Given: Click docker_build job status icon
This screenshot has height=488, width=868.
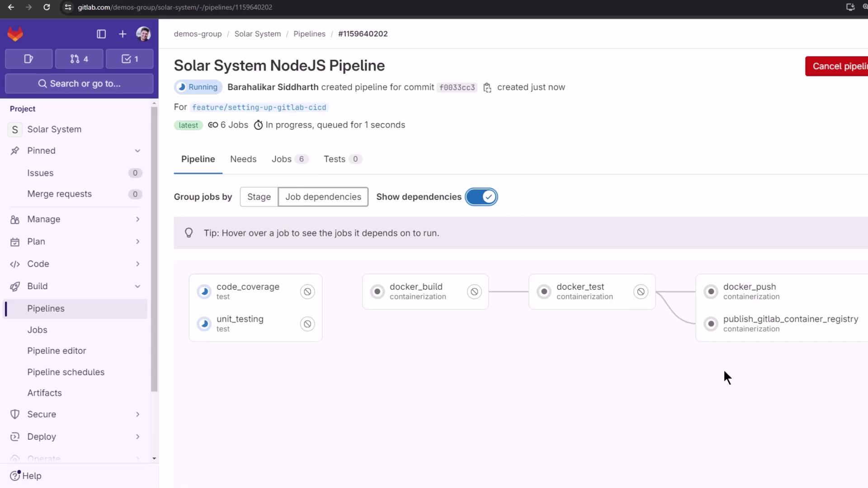Looking at the screenshot, I should 377,291.
